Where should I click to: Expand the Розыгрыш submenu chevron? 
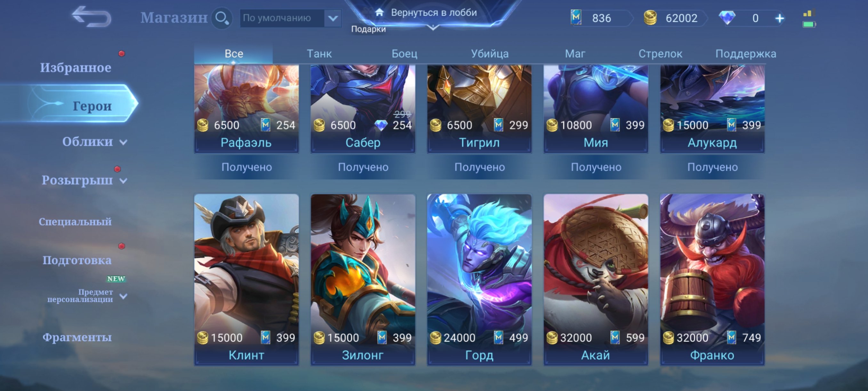(124, 181)
